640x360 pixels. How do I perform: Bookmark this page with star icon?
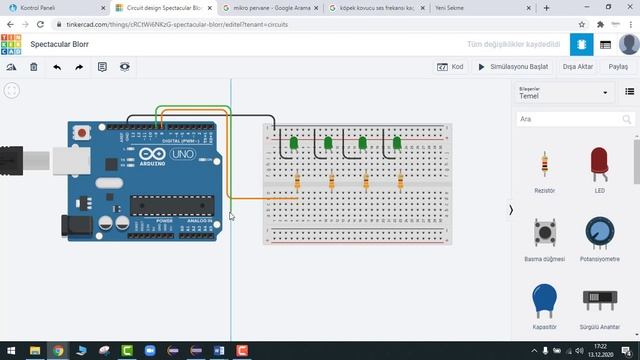click(x=582, y=24)
